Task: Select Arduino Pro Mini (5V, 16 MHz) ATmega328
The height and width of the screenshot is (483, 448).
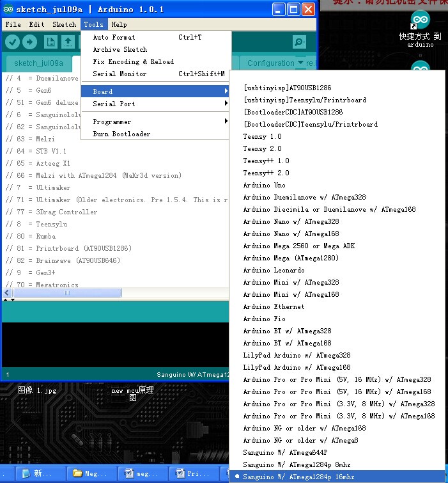Action: (337, 379)
